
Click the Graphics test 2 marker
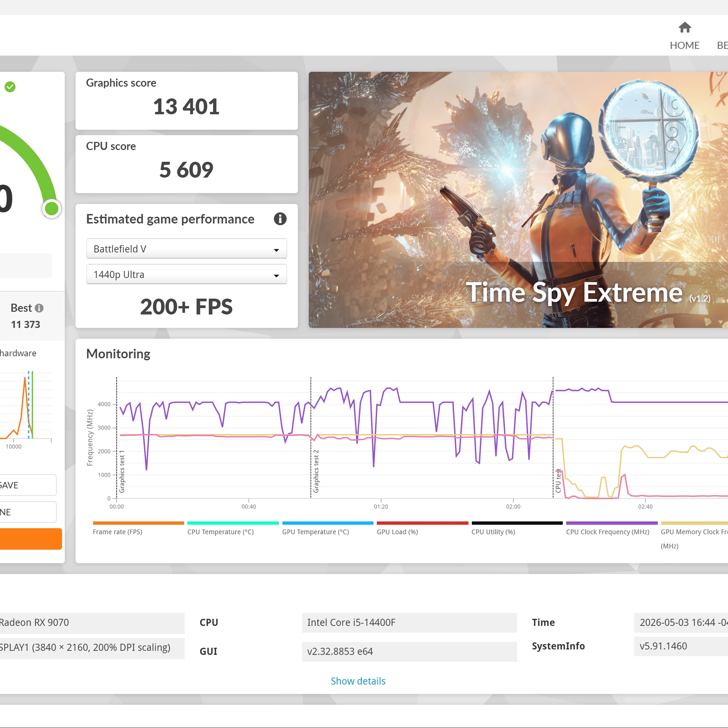[316, 471]
